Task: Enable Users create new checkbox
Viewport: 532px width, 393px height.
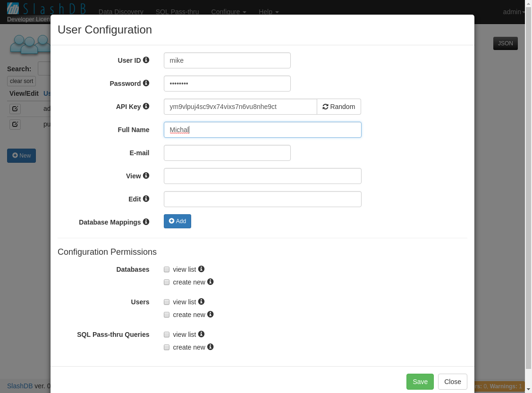Action: (167, 315)
